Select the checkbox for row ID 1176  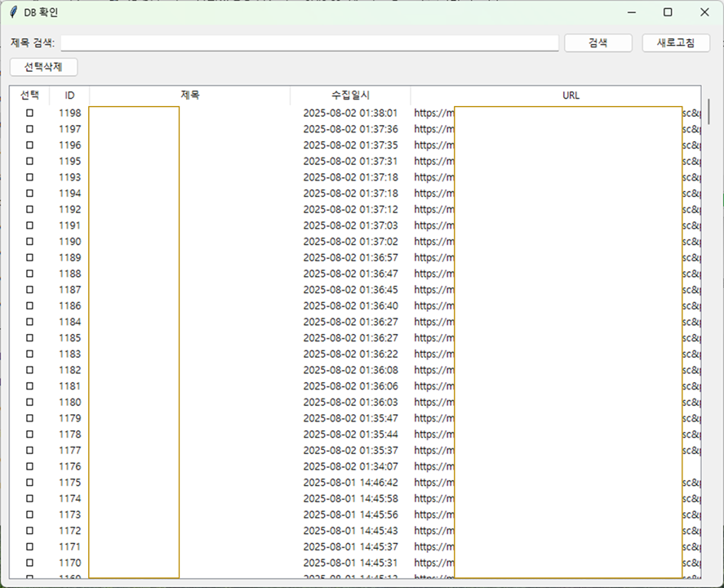(x=29, y=466)
